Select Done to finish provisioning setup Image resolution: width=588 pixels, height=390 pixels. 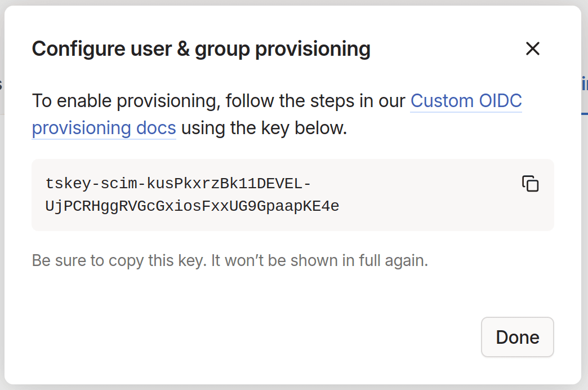(x=517, y=336)
